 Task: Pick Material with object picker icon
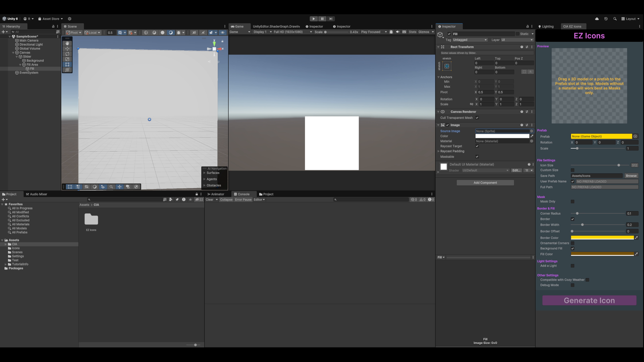[531, 141]
